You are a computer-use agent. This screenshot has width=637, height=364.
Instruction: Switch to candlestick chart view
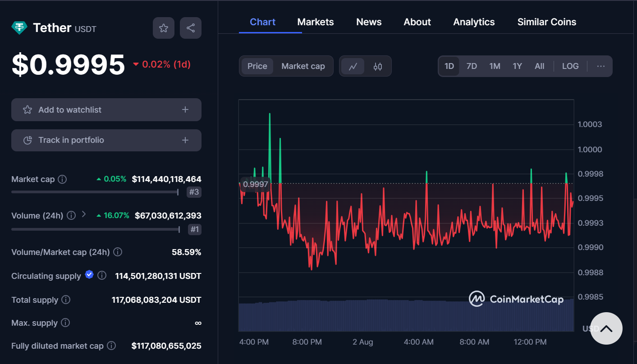pos(378,66)
